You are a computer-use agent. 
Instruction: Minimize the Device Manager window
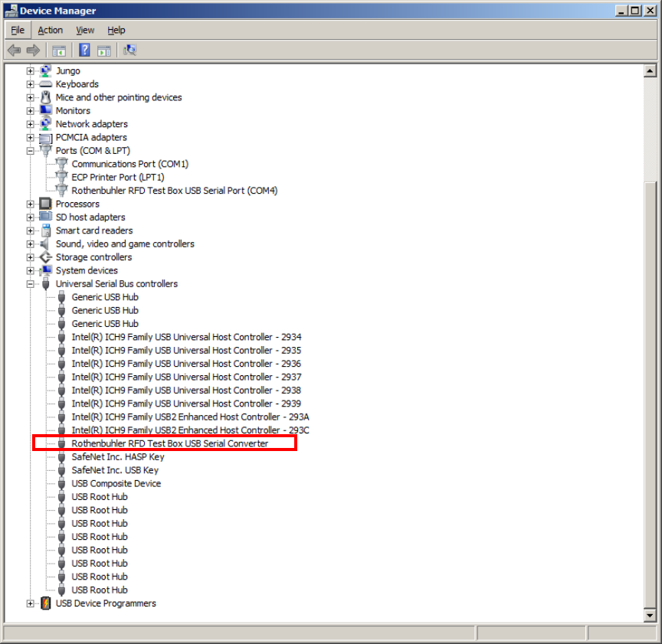(621, 11)
